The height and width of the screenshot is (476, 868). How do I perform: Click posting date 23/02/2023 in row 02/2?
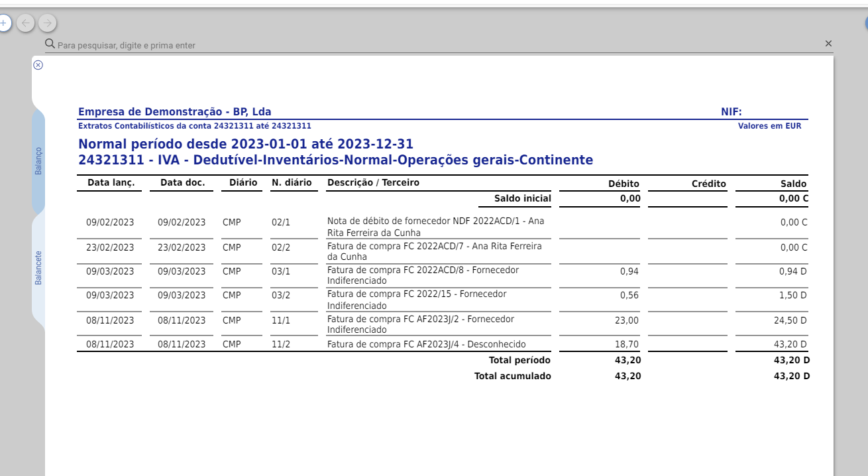point(110,247)
